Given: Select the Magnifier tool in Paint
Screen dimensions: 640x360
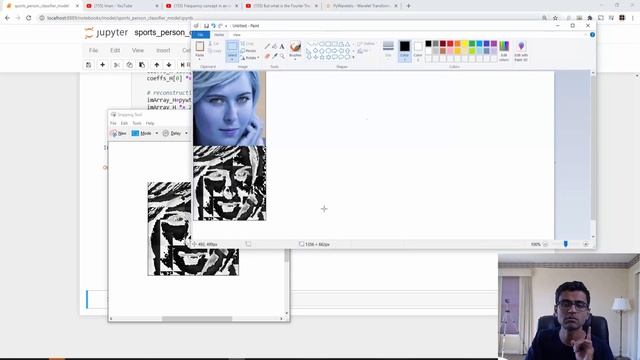Looking at the screenshot, I should (x=282, y=56).
